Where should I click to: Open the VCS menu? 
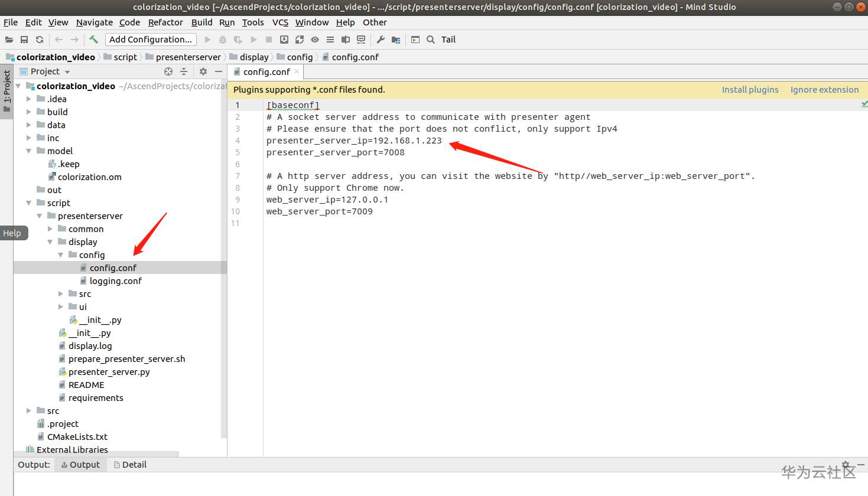[280, 22]
